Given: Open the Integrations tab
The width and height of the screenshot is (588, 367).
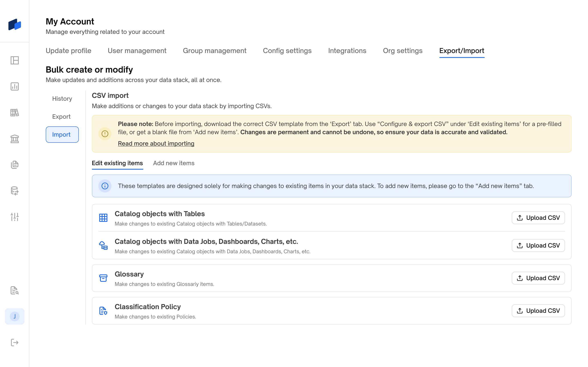Looking at the screenshot, I should [x=347, y=51].
